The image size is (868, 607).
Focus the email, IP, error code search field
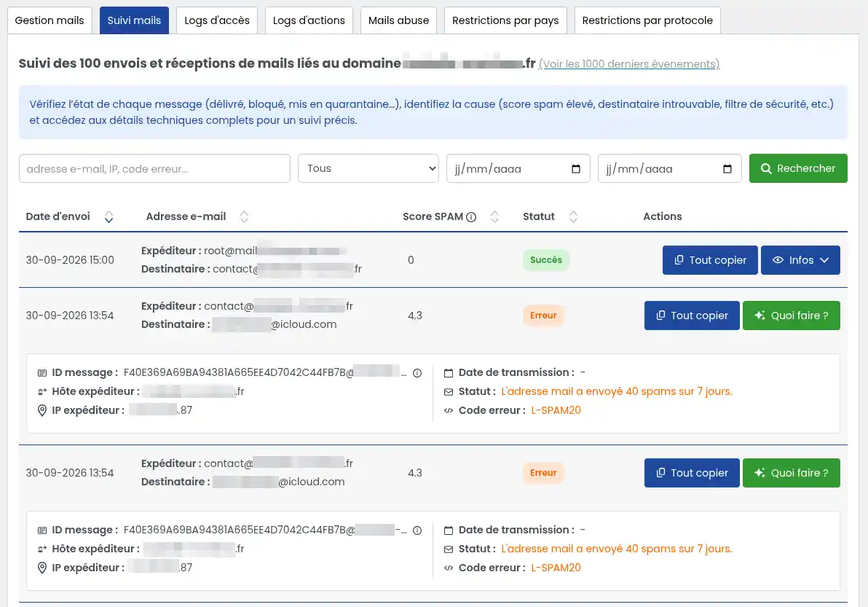click(x=154, y=168)
